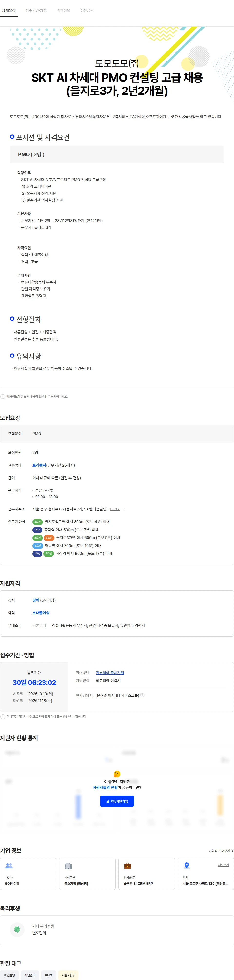Click the 로그인/회원가입 button
This screenshot has height=980, width=234.
[117, 802]
